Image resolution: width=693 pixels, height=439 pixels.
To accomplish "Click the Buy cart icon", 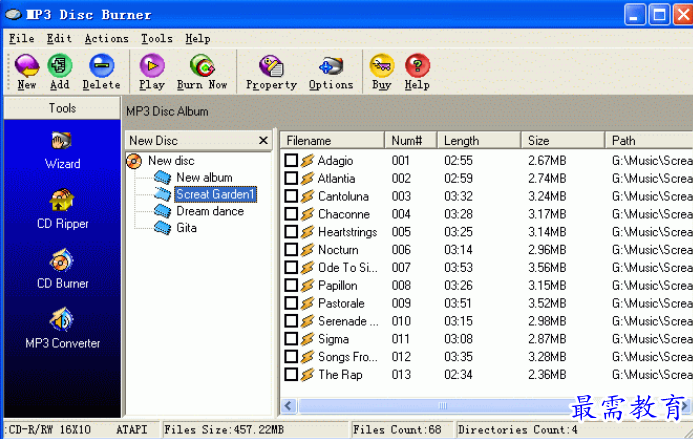I will pyautogui.click(x=382, y=65).
